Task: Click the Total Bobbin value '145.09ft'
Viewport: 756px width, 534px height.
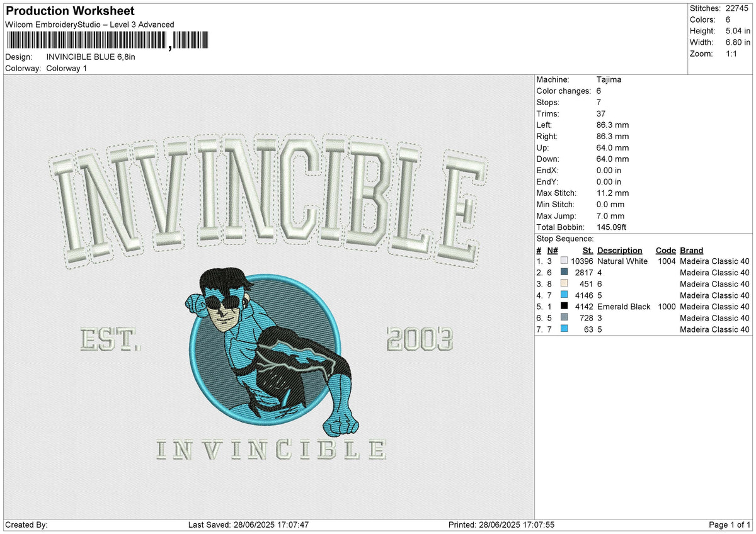Action: (612, 227)
